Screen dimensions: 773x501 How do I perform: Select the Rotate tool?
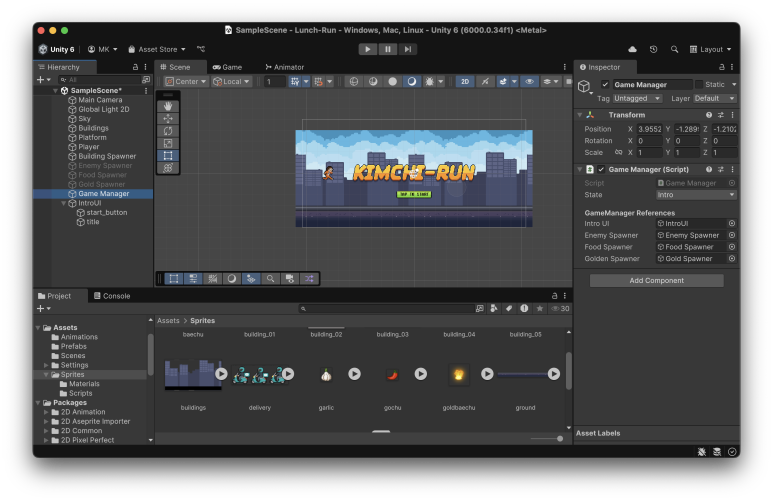tap(168, 131)
